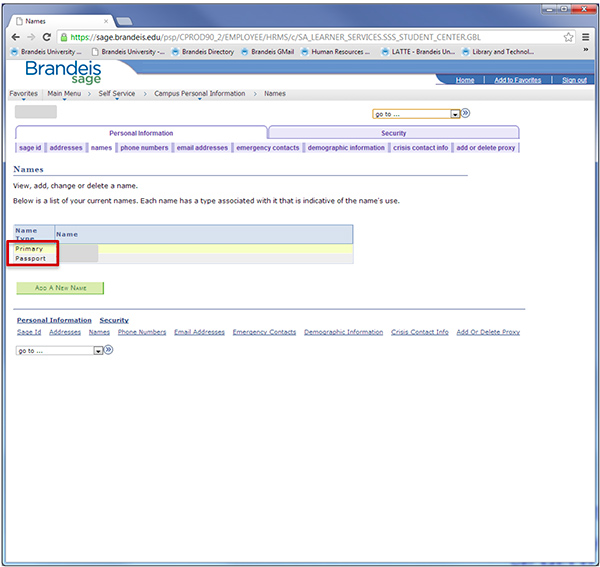Open the Library and Technology bookmark
The height and width of the screenshot is (567, 600).
pos(498,52)
